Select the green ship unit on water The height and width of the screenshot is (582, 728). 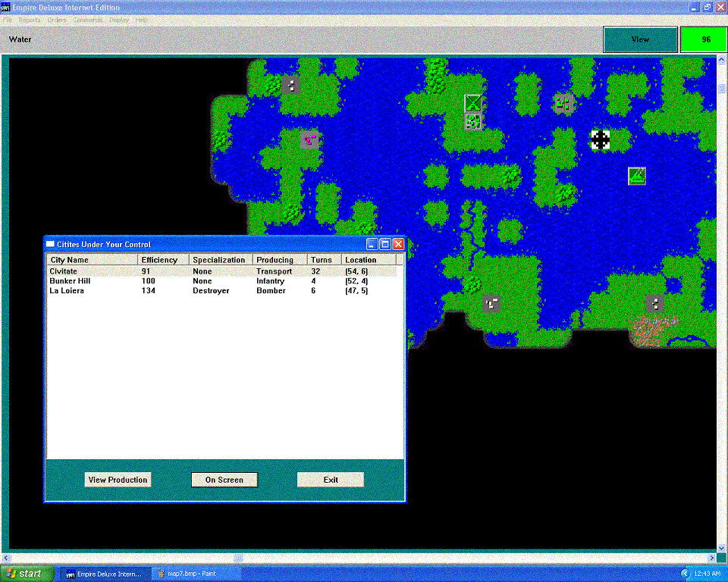(637, 176)
